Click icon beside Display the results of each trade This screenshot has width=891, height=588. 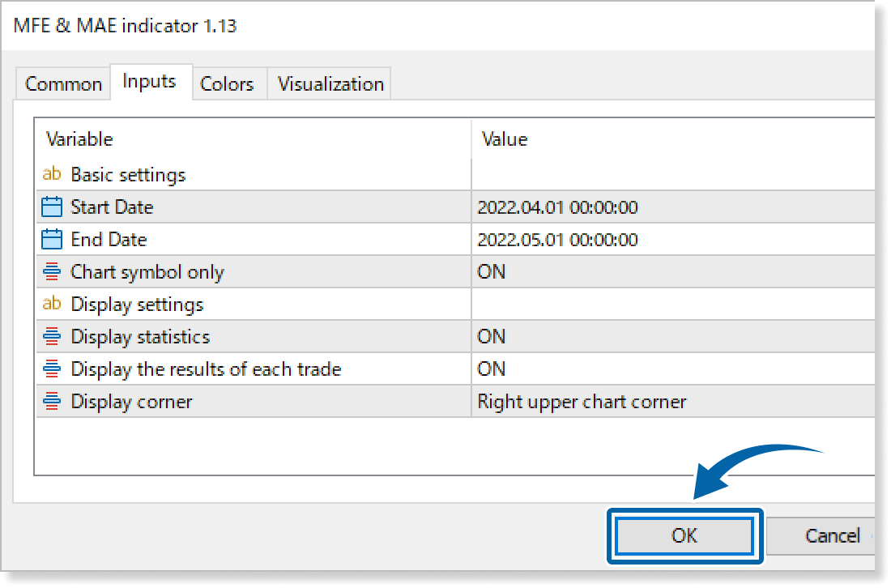(52, 369)
